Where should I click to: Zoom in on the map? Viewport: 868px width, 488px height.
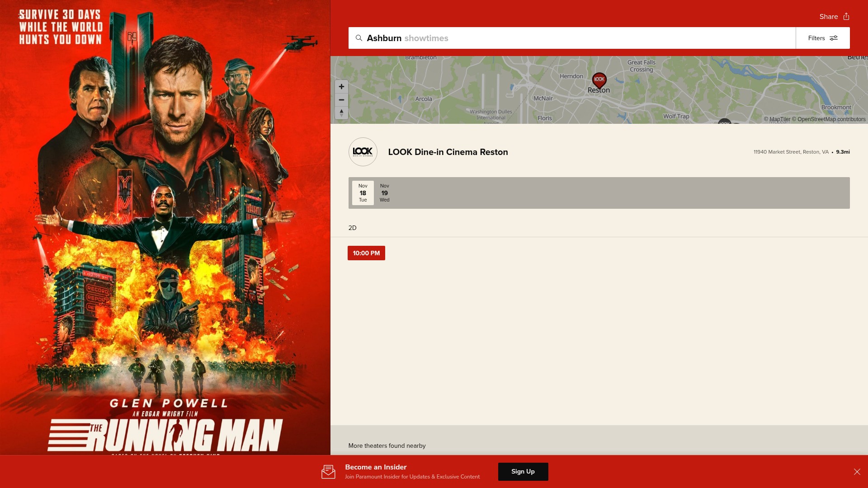[341, 86]
